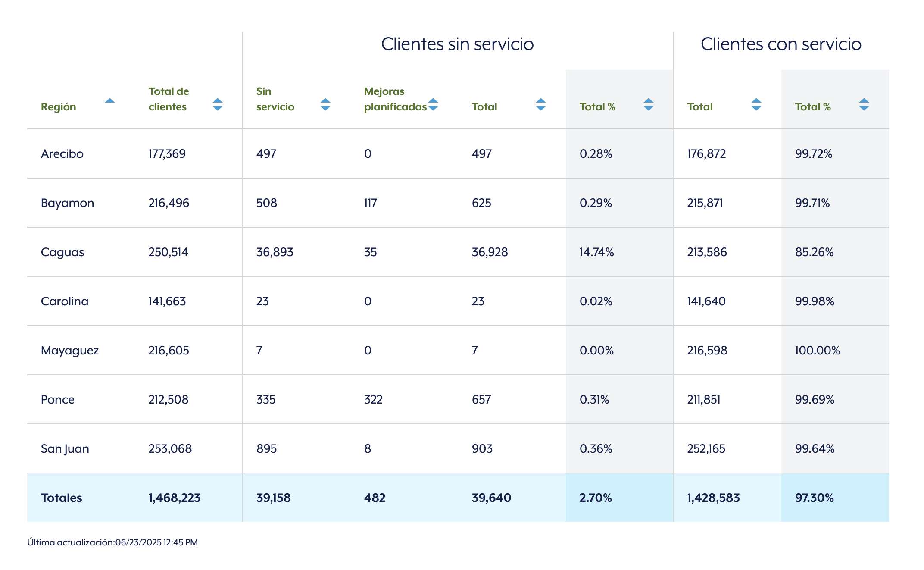This screenshot has width=924, height=570.
Task: Click the Arecibo region row
Action: coord(62,154)
